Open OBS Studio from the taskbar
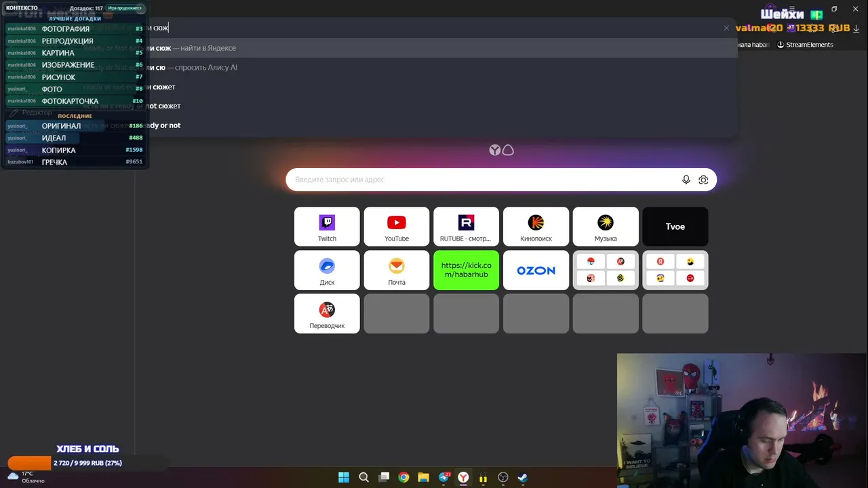The image size is (868, 488). [x=503, y=477]
